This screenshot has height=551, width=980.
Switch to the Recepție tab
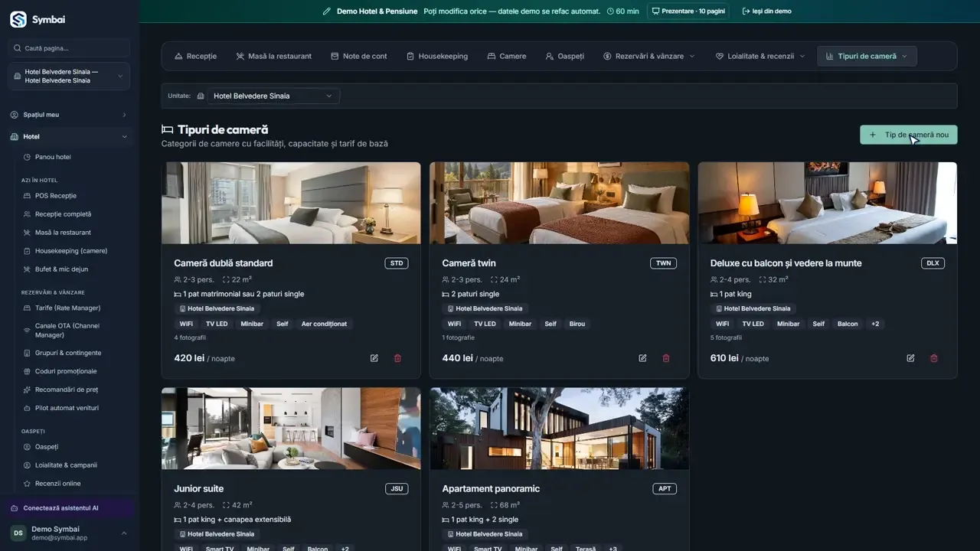[196, 57]
